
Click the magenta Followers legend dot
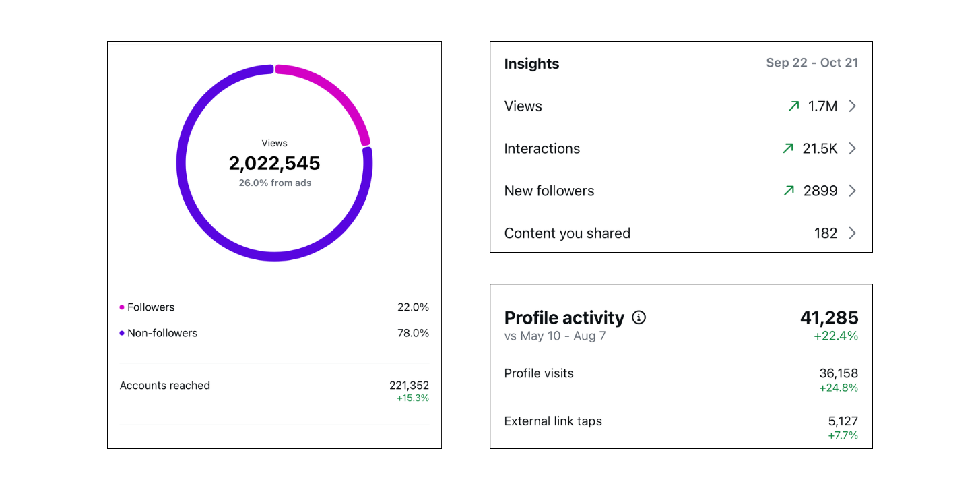[122, 307]
